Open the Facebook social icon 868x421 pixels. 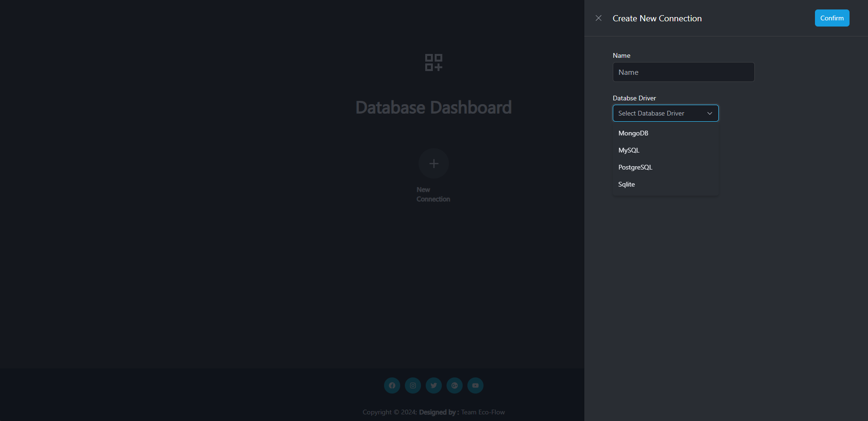(392, 385)
